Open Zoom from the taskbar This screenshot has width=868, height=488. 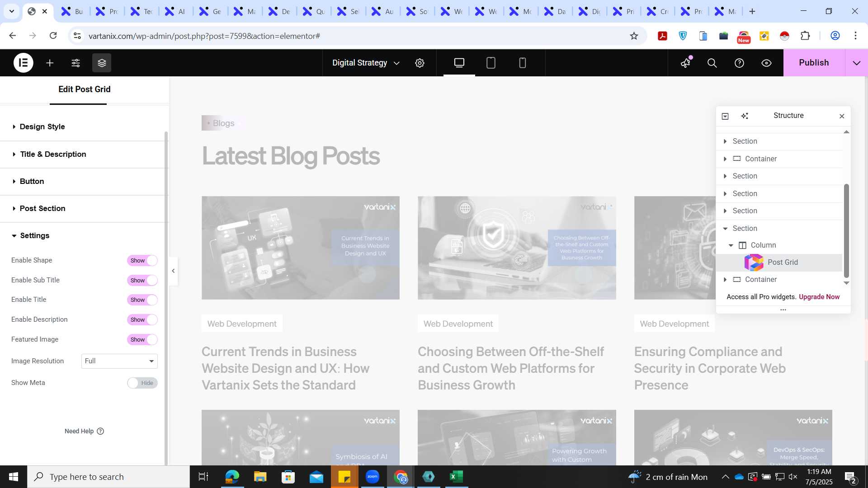(373, 477)
